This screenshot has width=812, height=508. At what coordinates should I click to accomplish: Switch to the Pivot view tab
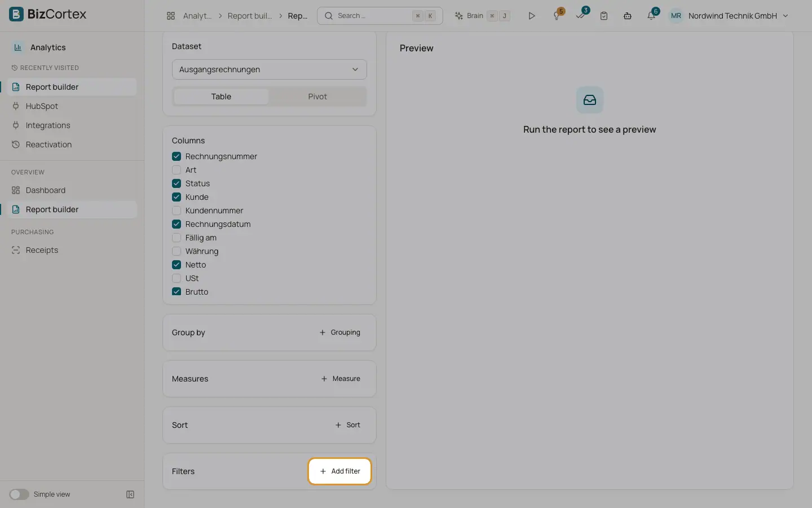tap(317, 97)
